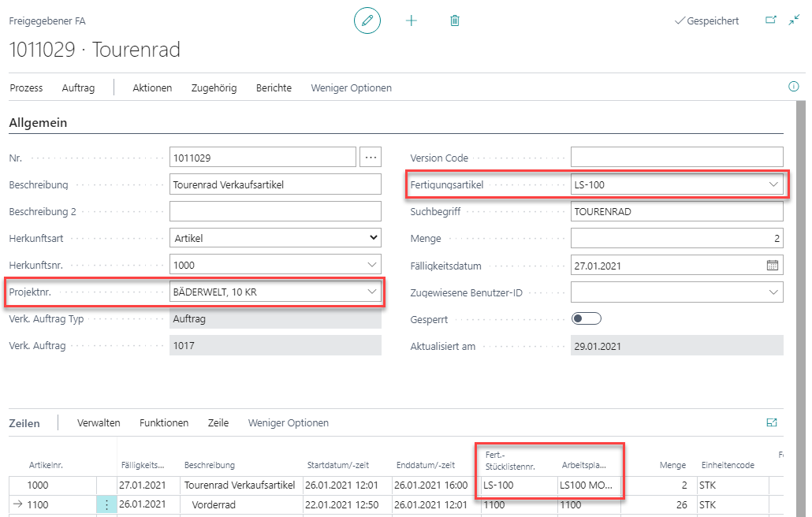Expand the Zeilen section to full view

coord(772,422)
